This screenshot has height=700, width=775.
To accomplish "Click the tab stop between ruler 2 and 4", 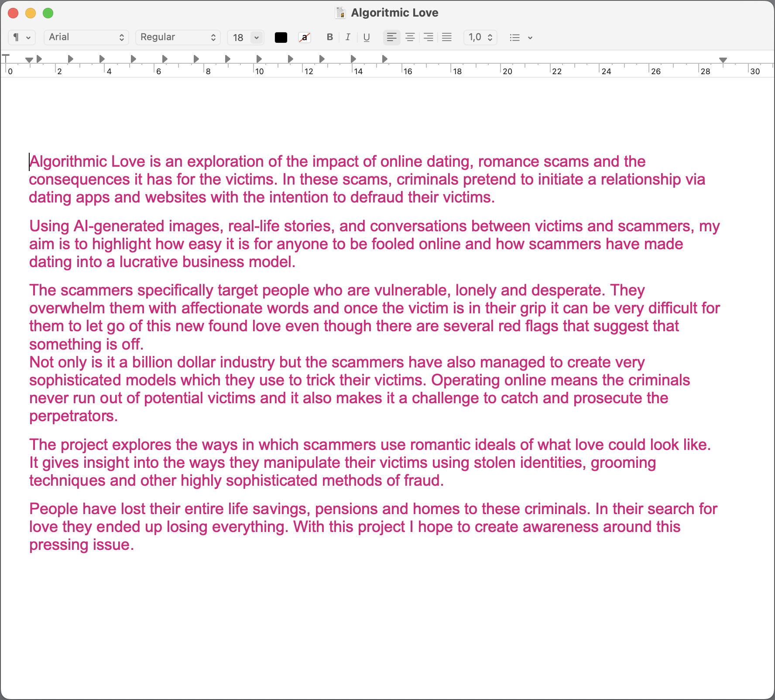I will coord(70,58).
